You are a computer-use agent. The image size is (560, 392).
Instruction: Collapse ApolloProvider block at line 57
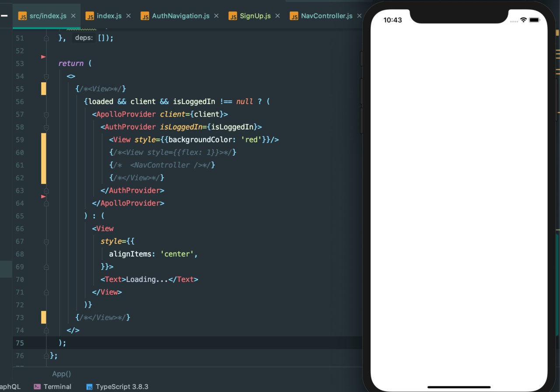click(x=46, y=114)
